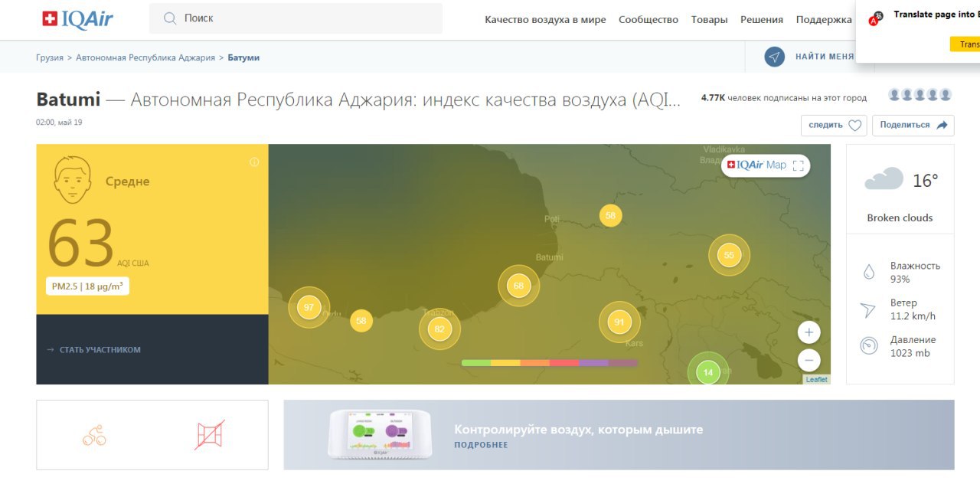Click the heart icon on follow button
Image resolution: width=980 pixels, height=484 pixels.
[x=854, y=125]
